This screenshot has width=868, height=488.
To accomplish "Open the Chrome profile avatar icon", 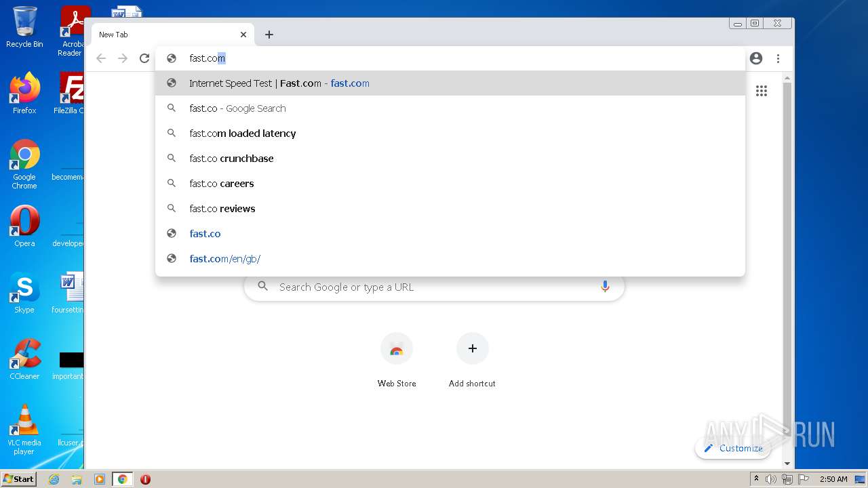I will [756, 58].
